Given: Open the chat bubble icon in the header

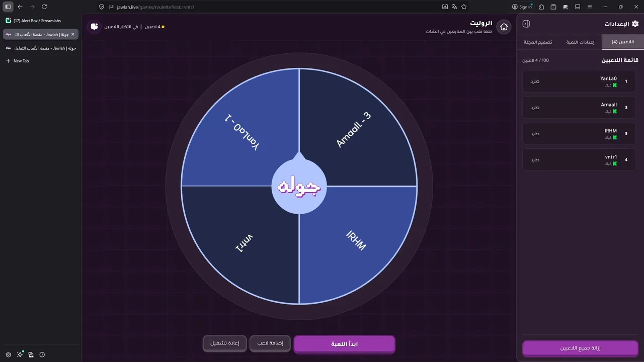Looking at the screenshot, I should [x=94, y=27].
